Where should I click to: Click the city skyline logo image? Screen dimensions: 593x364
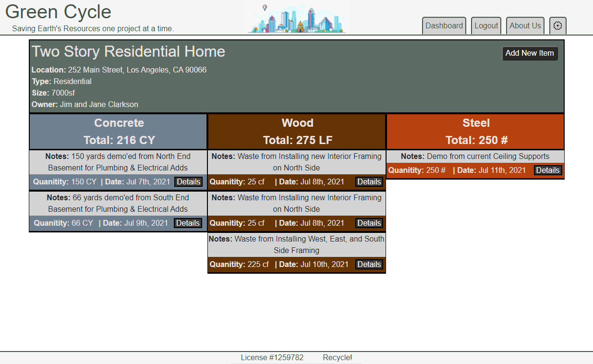coord(296,19)
